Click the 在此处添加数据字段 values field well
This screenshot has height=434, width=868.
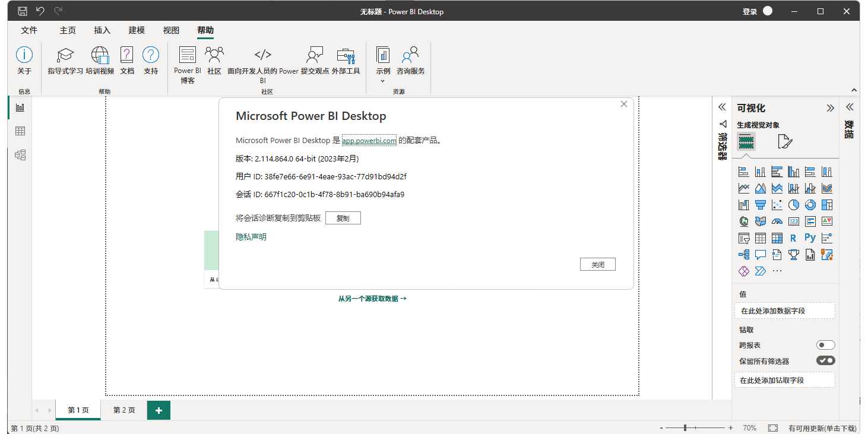click(x=784, y=311)
